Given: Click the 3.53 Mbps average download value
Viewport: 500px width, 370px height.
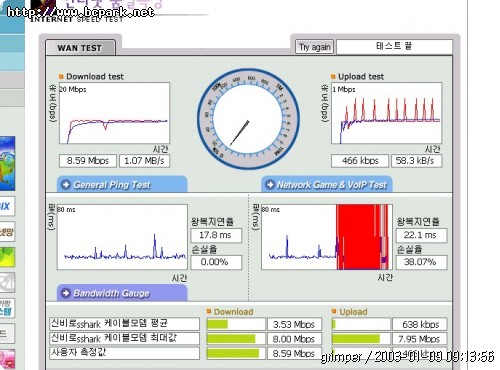Looking at the screenshot, I should click(294, 324).
